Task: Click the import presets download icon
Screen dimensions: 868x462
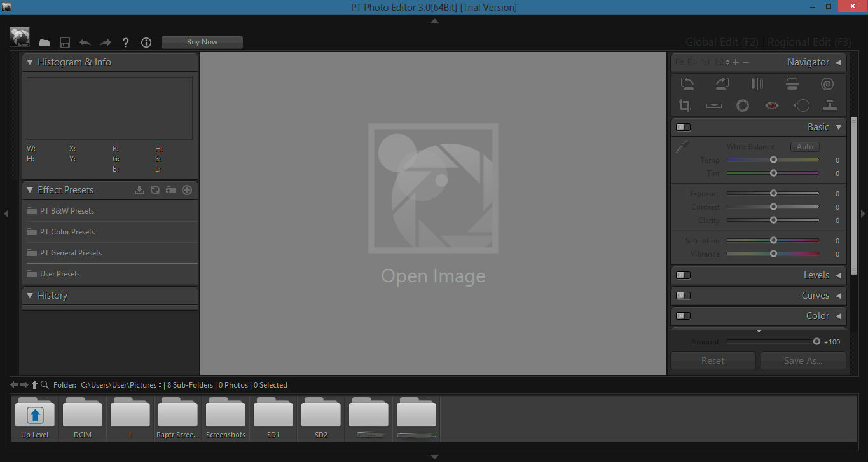Action: coord(140,190)
